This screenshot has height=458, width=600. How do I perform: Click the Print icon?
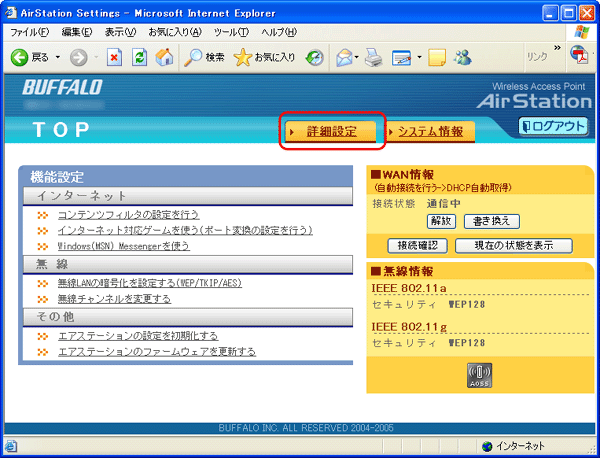[373, 58]
